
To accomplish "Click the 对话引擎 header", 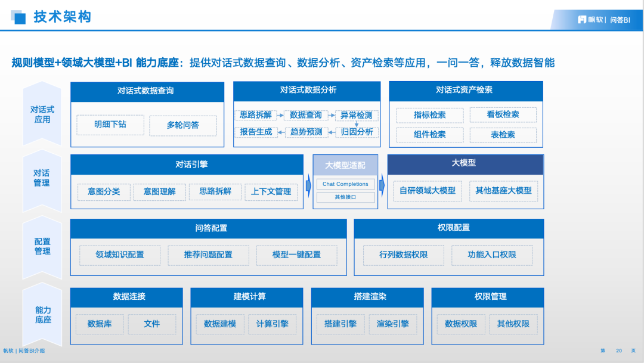I will (187, 165).
